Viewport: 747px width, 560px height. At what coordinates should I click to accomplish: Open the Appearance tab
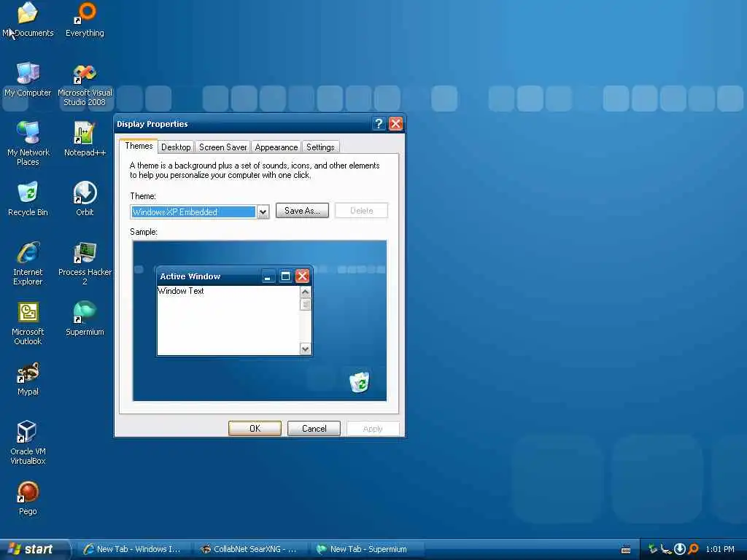[x=276, y=147]
